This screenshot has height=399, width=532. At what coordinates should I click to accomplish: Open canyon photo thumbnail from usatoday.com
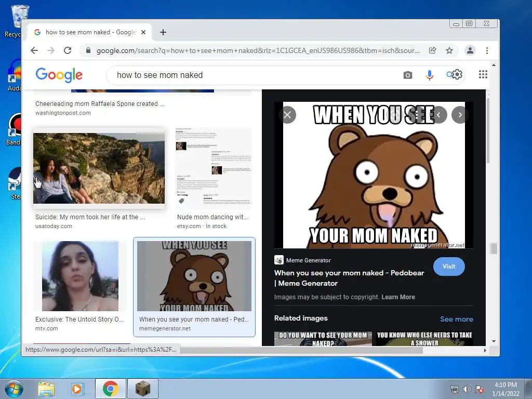pyautogui.click(x=99, y=168)
